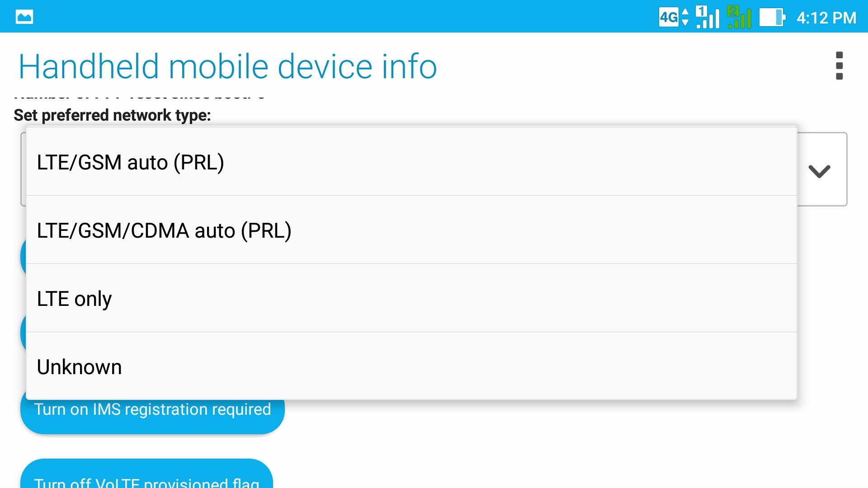The image size is (868, 488).
Task: Tap the SIM 1 signal strength icon
Action: (708, 17)
